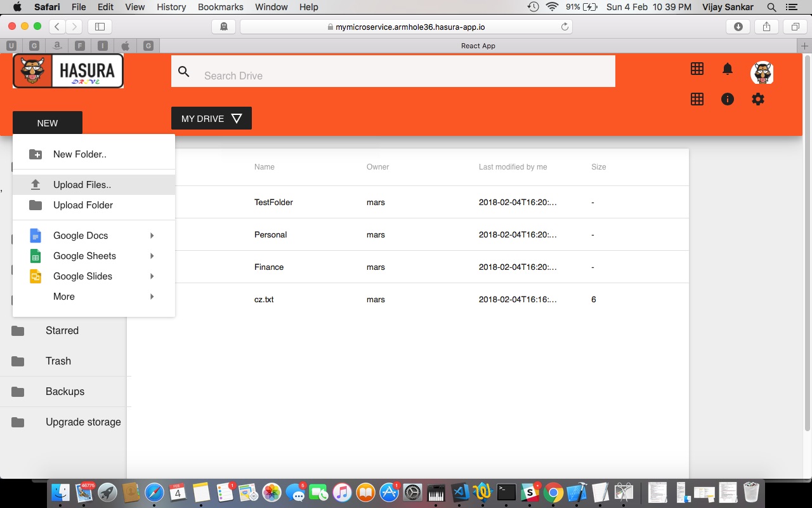Open the upper apps grid icon
This screenshot has height=508, width=812.
pos(697,69)
